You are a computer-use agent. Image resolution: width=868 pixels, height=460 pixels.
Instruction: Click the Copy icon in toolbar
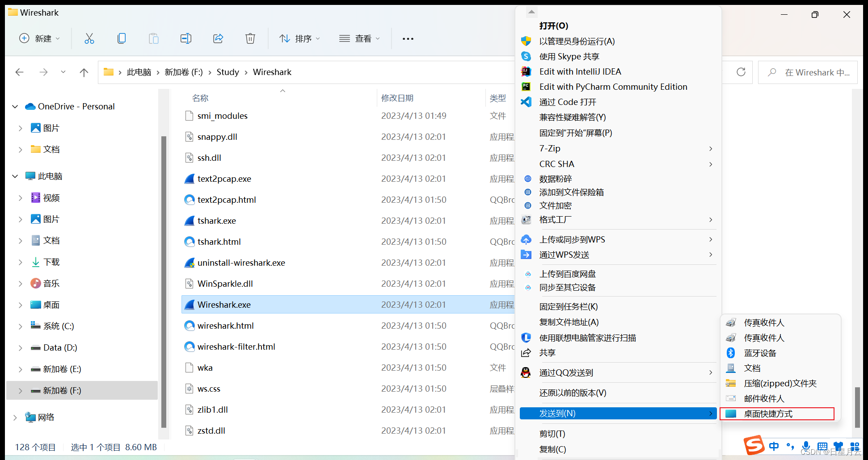pyautogui.click(x=122, y=38)
